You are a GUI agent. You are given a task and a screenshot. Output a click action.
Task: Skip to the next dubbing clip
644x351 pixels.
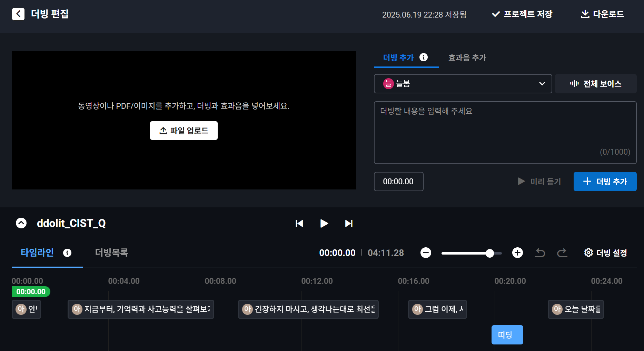[x=349, y=224]
